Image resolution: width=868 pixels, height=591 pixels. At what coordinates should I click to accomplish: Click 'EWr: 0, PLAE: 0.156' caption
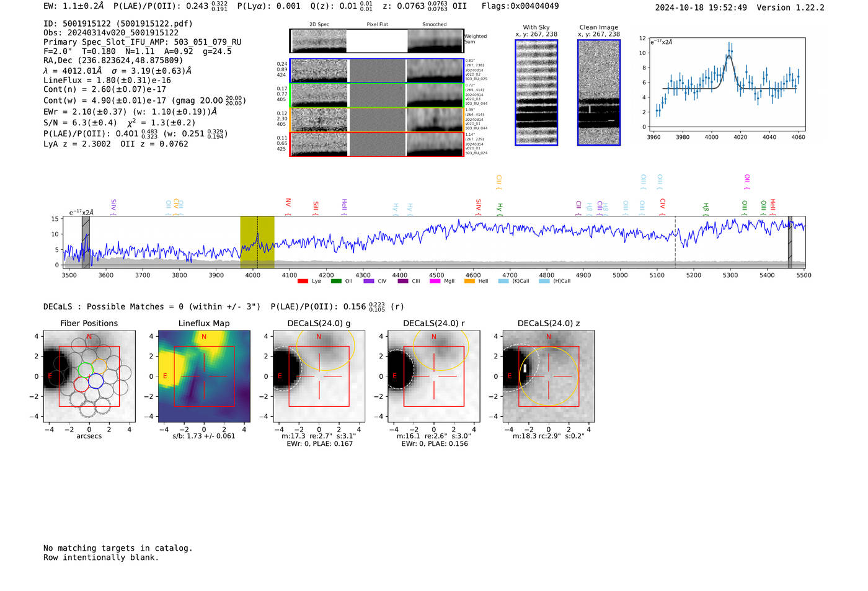tap(435, 443)
